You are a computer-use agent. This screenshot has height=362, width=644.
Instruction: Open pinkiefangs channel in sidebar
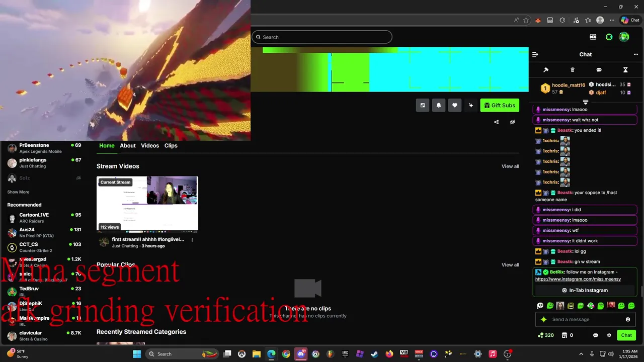click(44, 163)
